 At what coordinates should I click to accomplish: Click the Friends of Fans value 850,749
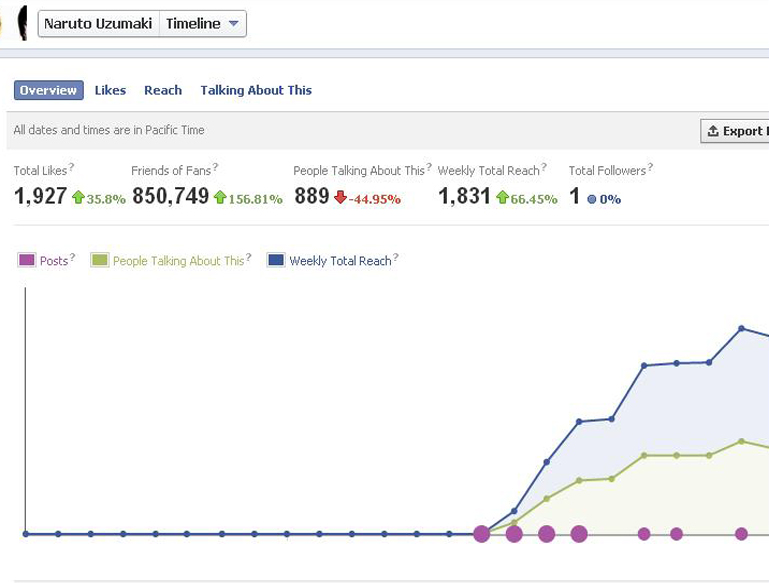pyautogui.click(x=171, y=196)
